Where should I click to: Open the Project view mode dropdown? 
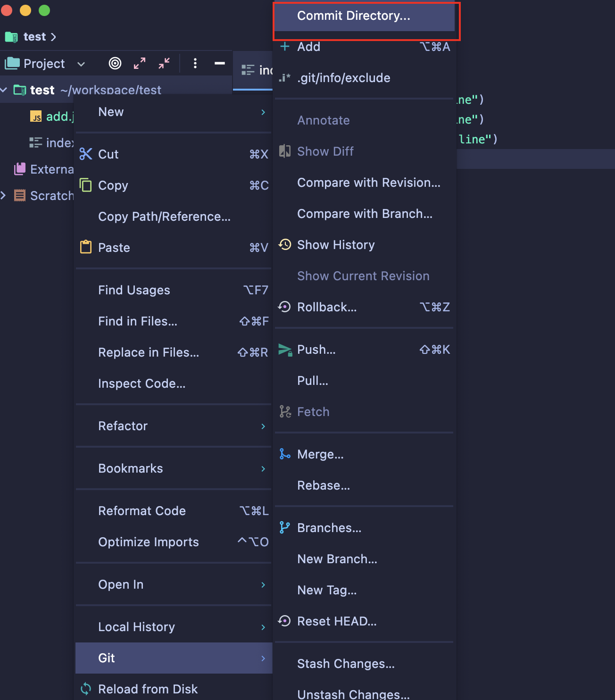(81, 64)
